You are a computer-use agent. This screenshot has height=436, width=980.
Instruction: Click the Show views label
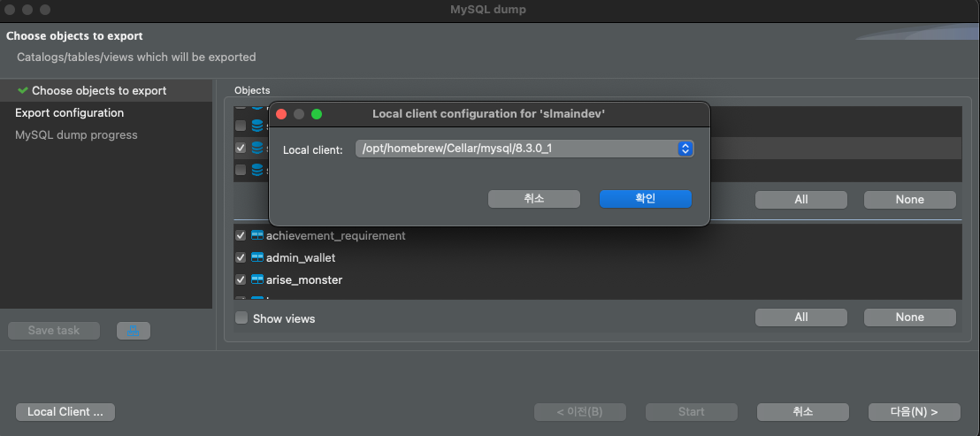[x=284, y=318]
